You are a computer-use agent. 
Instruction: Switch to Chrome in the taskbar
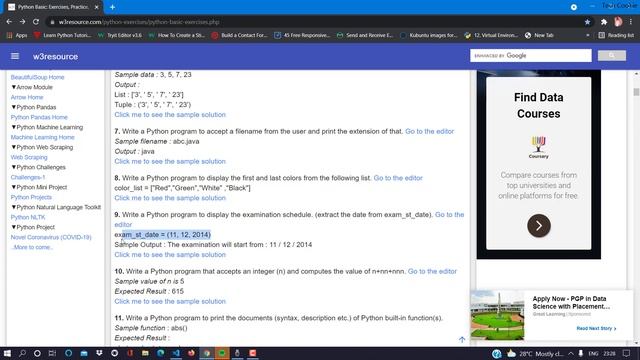[207, 353]
